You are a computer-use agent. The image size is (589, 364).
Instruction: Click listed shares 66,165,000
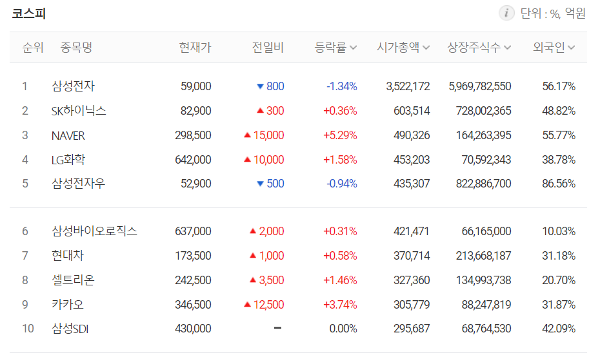point(486,231)
